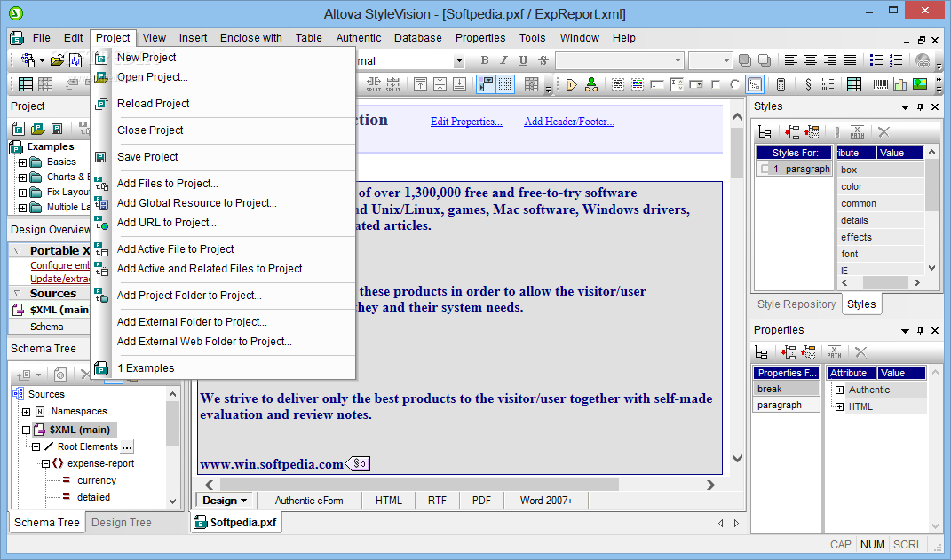Screen dimensions: 951x560
Task: Insert an image from the toolbar
Action: pos(920,84)
